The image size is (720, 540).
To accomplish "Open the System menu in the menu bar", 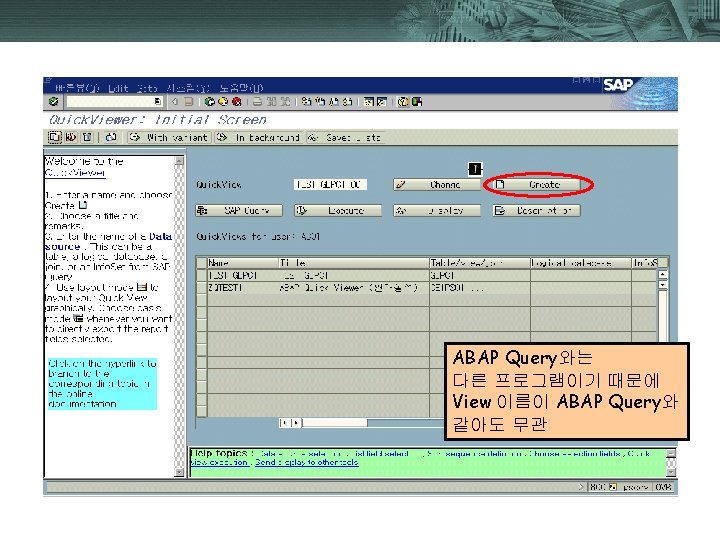I will pos(187,88).
